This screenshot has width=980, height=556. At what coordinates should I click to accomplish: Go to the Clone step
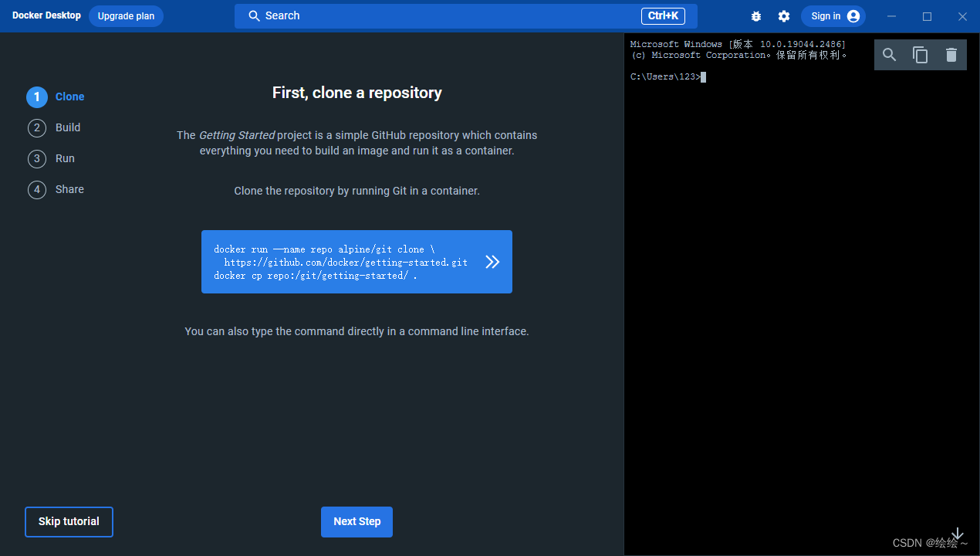69,97
